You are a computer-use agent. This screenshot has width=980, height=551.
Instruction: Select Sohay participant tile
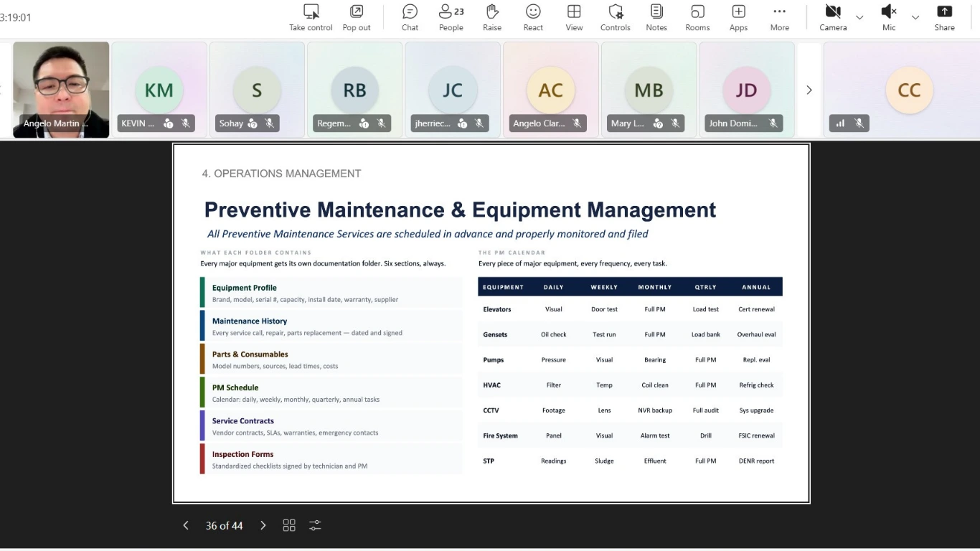(x=257, y=90)
